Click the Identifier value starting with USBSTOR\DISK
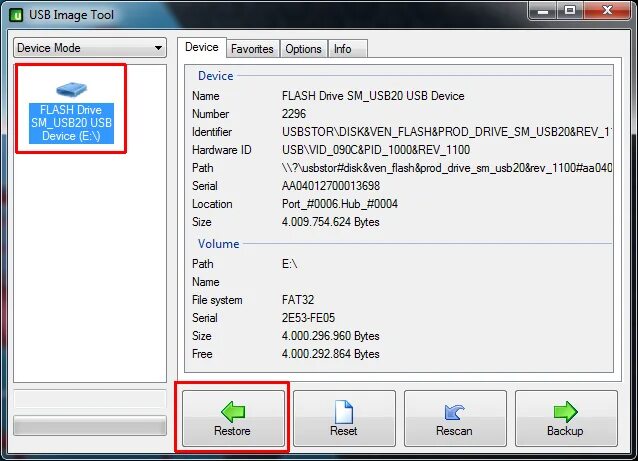Screen dimensions: 638x461 [x=447, y=132]
